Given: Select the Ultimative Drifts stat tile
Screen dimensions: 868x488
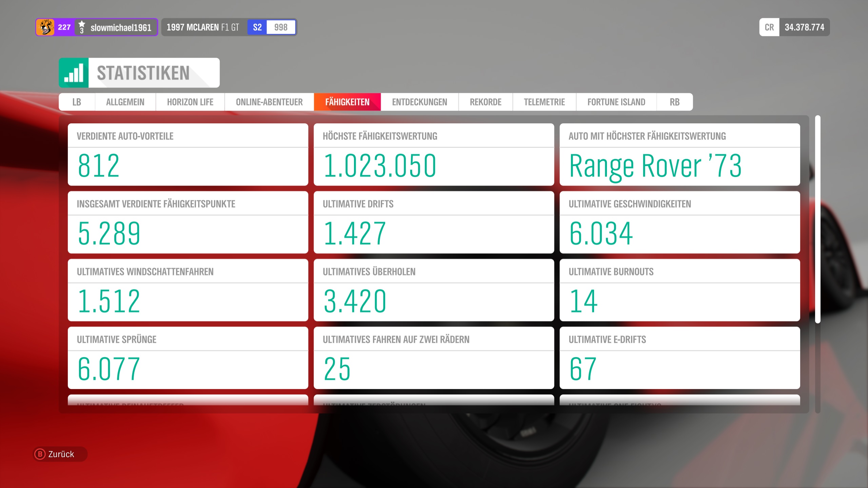Looking at the screenshot, I should tap(434, 222).
